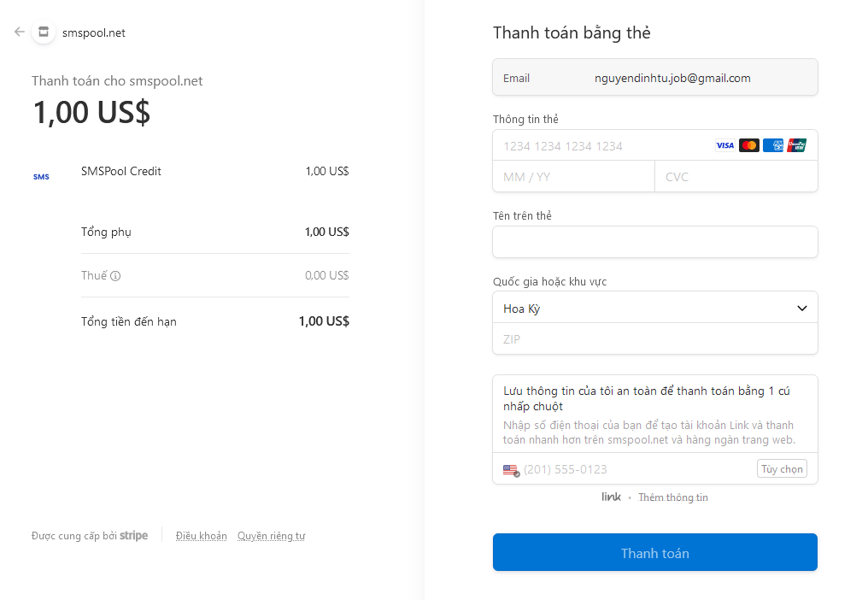868x600 pixels.
Task: Open the country dropdown showing Hoa Kỳ
Action: [655, 308]
